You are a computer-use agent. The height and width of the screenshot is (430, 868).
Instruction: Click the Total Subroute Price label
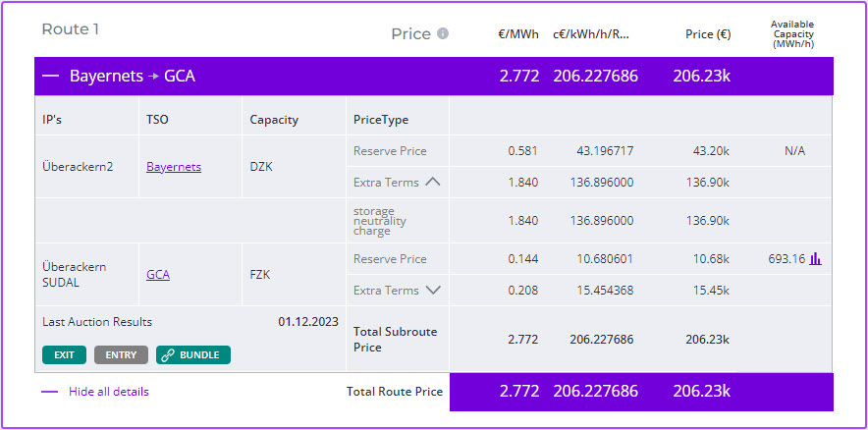(x=396, y=340)
